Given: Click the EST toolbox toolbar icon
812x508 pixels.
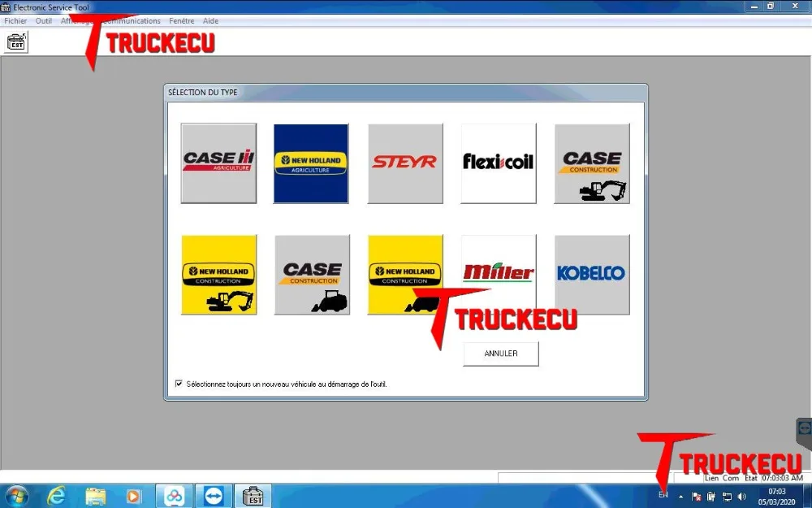Looking at the screenshot, I should (16, 41).
